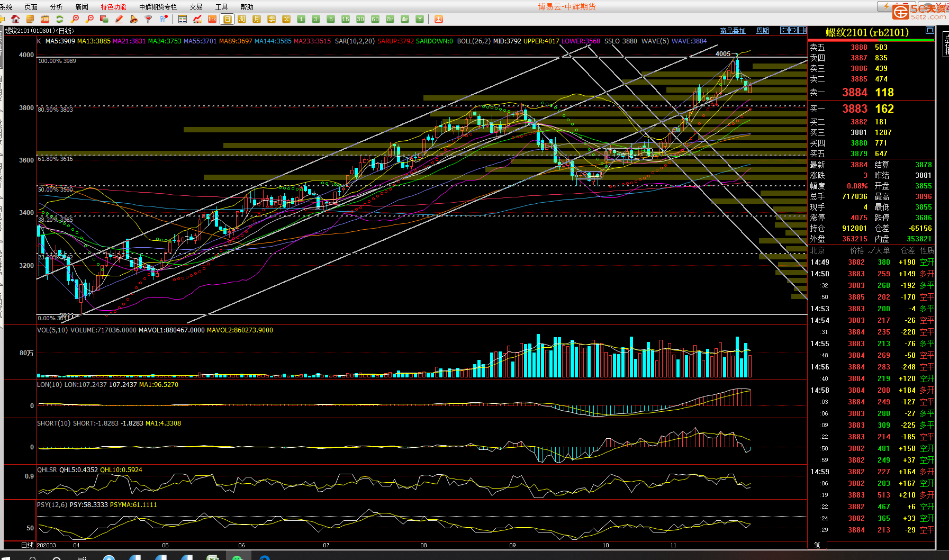Viewport: 949px width, 560px height.
Task: Click the 日线 label on the time axis
Action: click(28, 545)
